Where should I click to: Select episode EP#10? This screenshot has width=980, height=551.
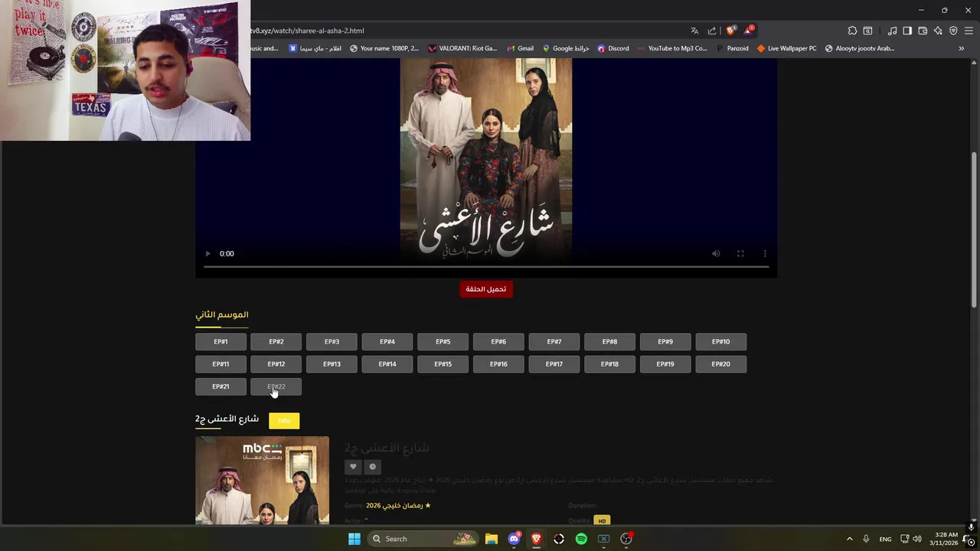(x=721, y=342)
